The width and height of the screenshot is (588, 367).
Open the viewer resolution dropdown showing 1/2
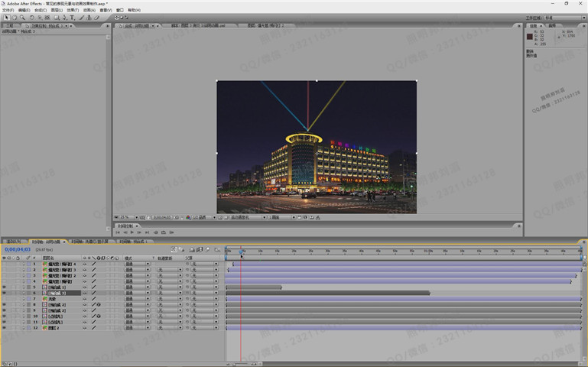pos(204,217)
